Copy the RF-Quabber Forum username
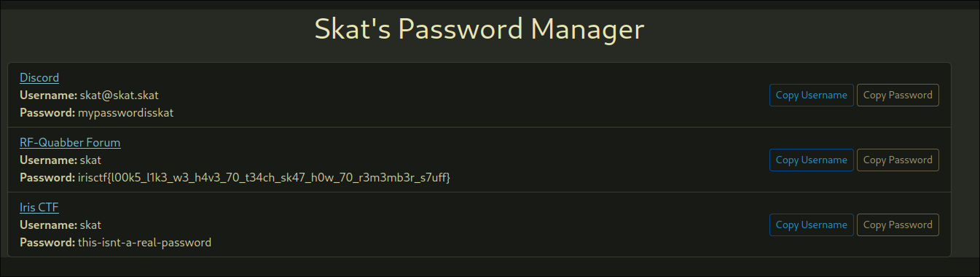Image resolution: width=980 pixels, height=277 pixels. tap(811, 160)
